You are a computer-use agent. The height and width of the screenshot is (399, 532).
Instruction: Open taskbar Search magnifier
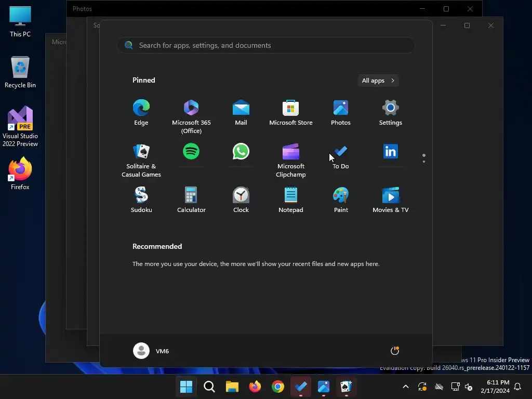click(x=209, y=387)
